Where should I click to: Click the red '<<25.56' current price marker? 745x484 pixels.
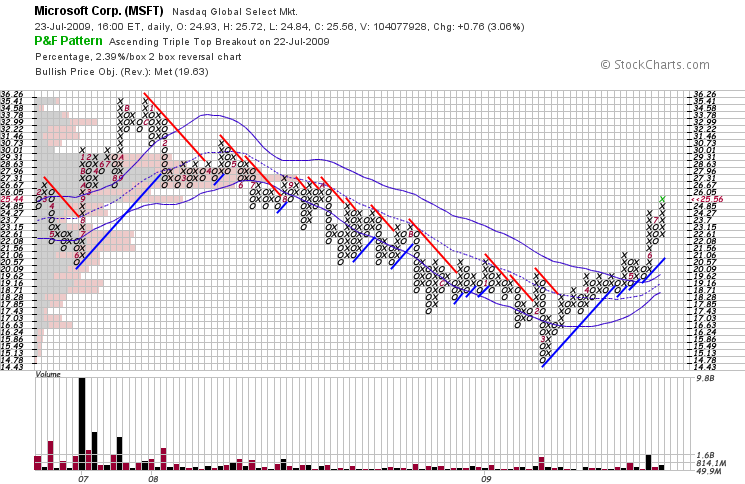tap(707, 199)
